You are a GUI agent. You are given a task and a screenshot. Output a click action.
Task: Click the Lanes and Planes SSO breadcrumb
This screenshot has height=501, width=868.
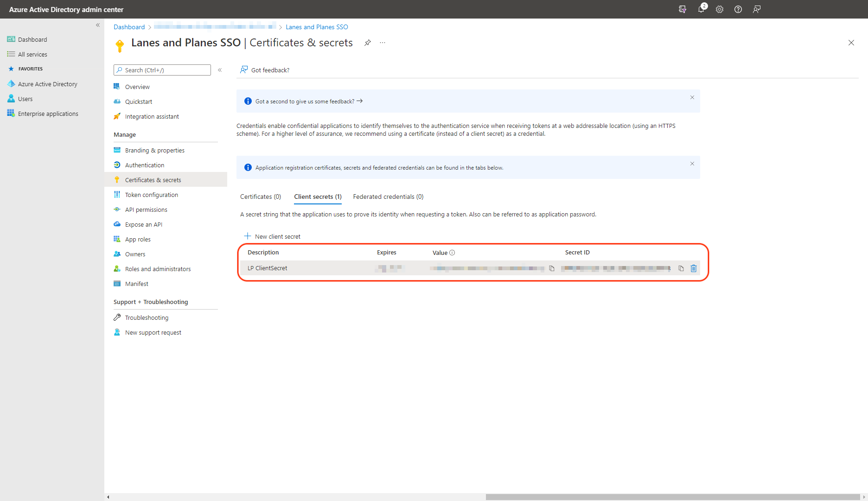coord(317,27)
